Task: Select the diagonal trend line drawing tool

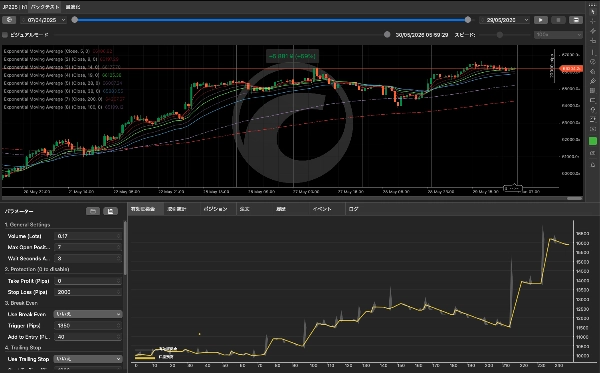Action: (593, 31)
